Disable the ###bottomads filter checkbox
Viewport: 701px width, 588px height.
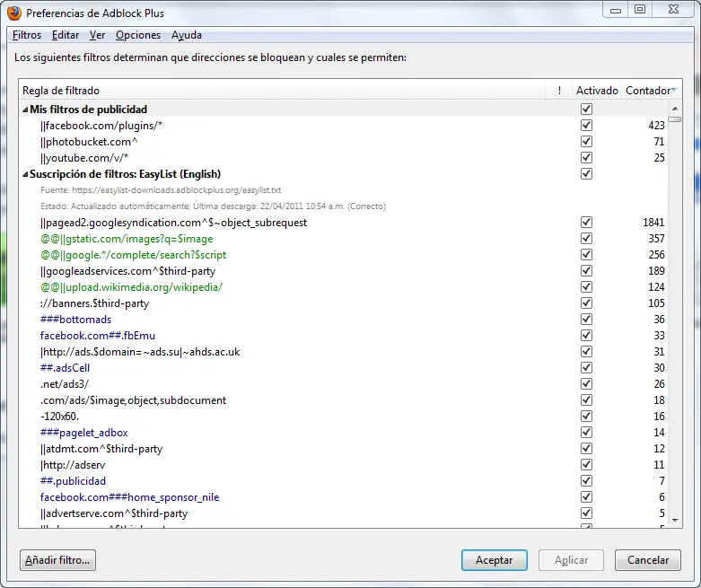(x=586, y=320)
